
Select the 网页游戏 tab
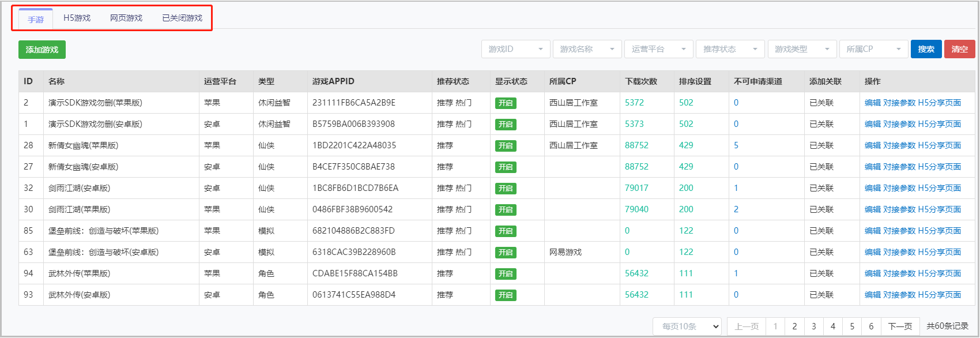(126, 18)
